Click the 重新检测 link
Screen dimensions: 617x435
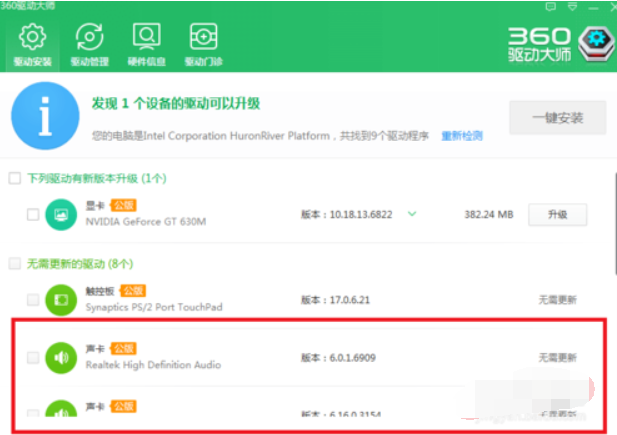(x=461, y=135)
